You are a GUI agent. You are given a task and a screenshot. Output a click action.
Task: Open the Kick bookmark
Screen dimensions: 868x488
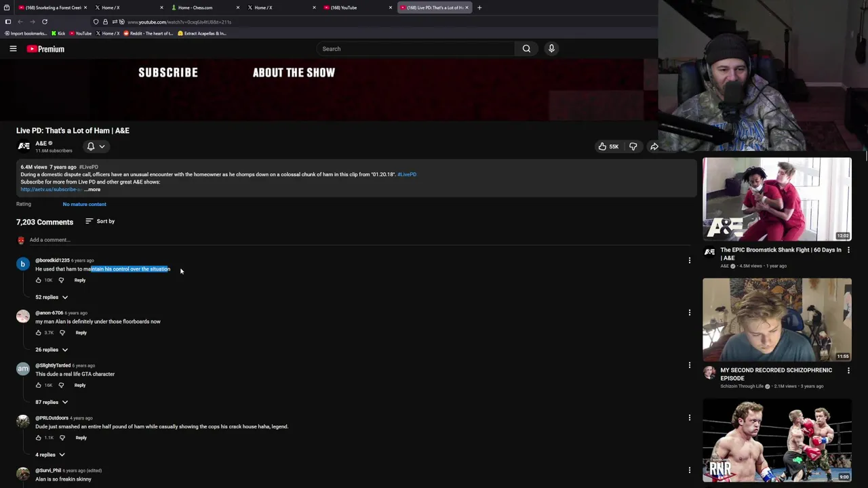tap(58, 33)
